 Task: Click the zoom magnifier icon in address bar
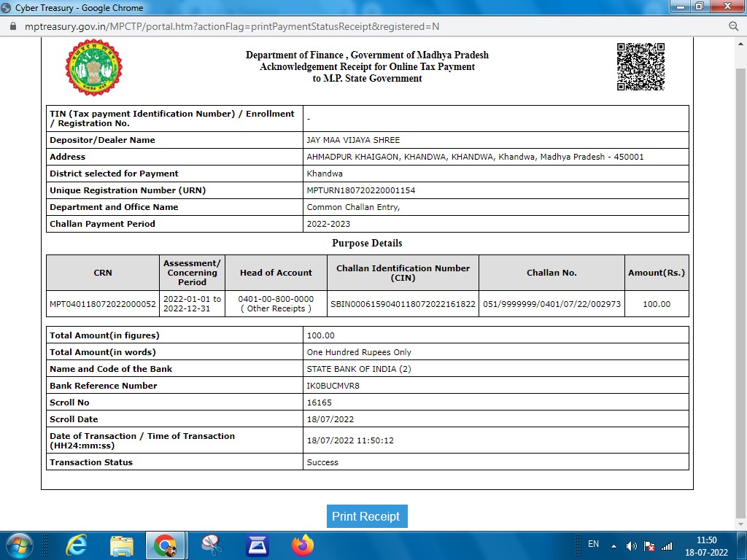(734, 26)
